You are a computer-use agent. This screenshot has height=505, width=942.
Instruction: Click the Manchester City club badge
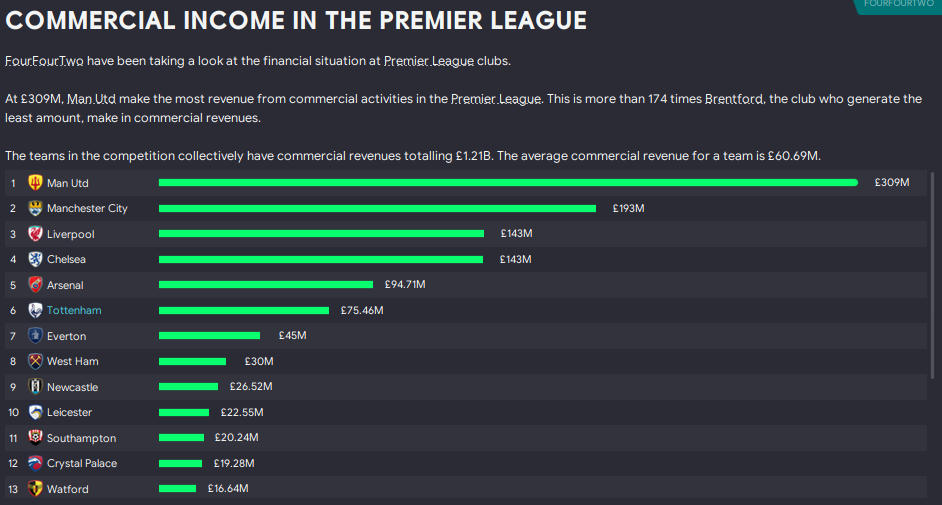click(x=36, y=209)
